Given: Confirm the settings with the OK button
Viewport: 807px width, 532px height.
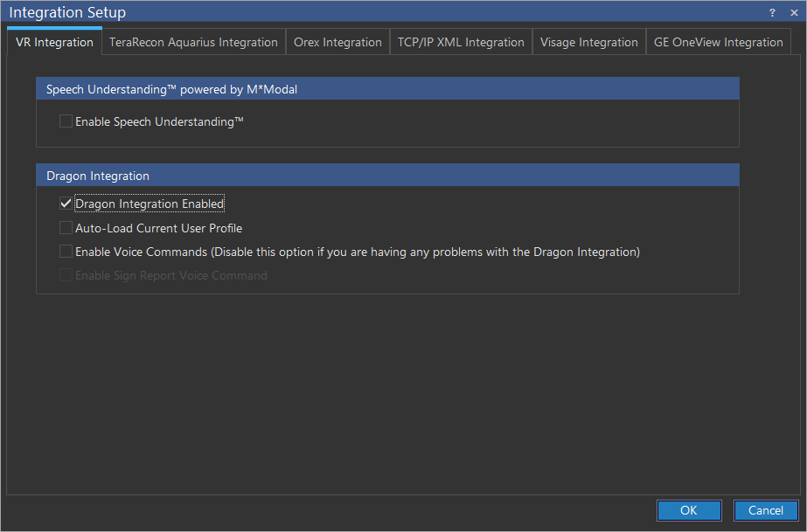Looking at the screenshot, I should (x=689, y=510).
